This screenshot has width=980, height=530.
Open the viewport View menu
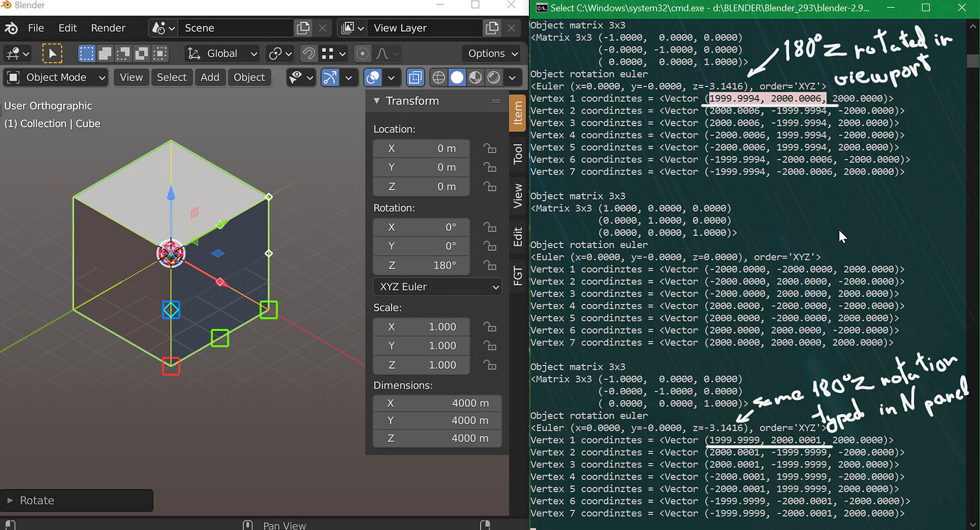(131, 77)
